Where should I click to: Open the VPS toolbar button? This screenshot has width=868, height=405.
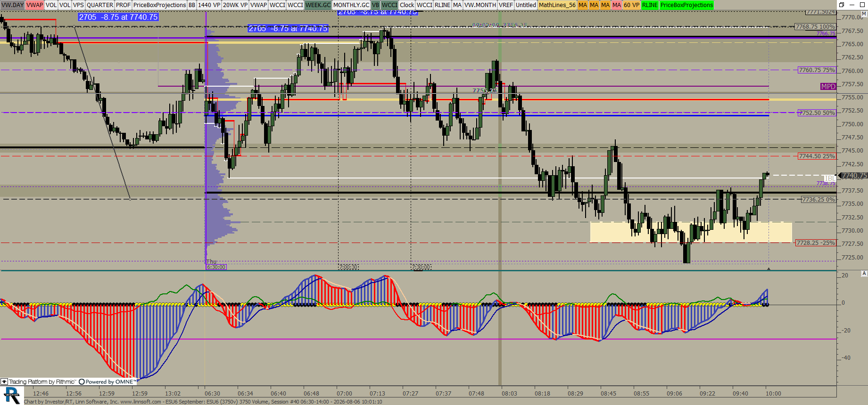pos(78,5)
